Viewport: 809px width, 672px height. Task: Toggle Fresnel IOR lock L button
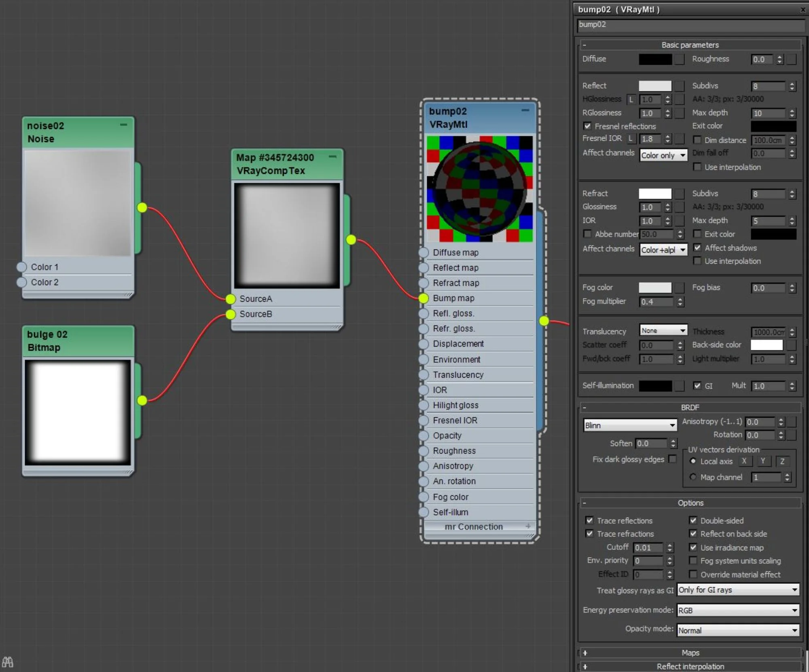click(x=631, y=139)
